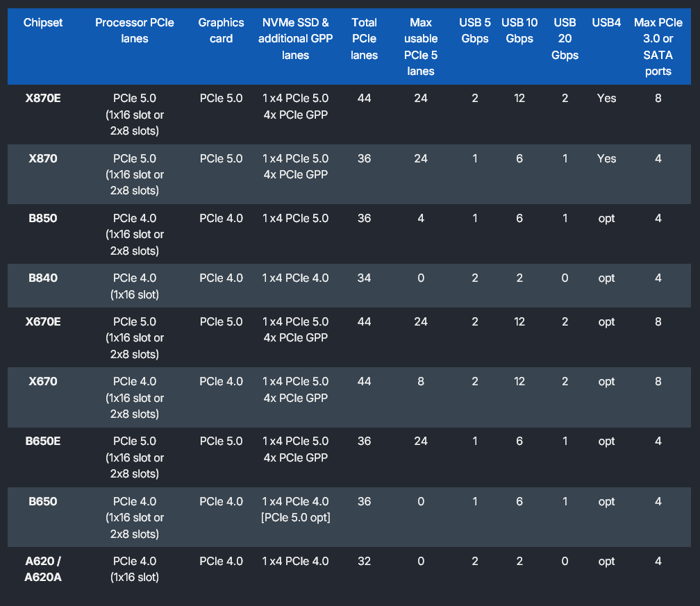This screenshot has width=700, height=606.
Task: Select the graphics card 'PCIe 4.0' cell for B850
Action: (x=221, y=218)
